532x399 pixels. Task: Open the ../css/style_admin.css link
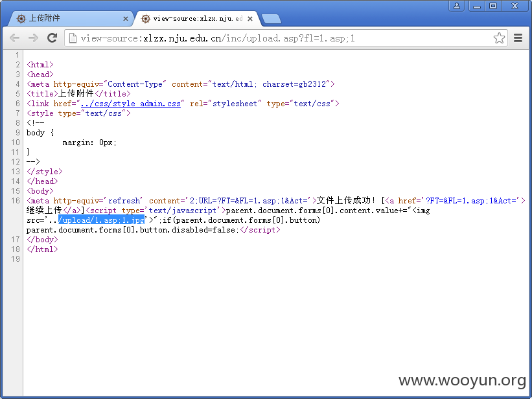(131, 104)
